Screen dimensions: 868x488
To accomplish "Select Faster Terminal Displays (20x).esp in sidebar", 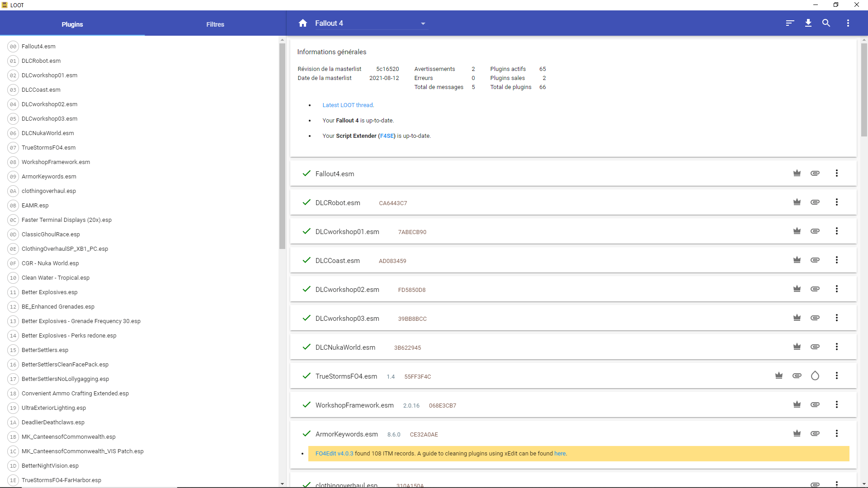I will pos(140,220).
